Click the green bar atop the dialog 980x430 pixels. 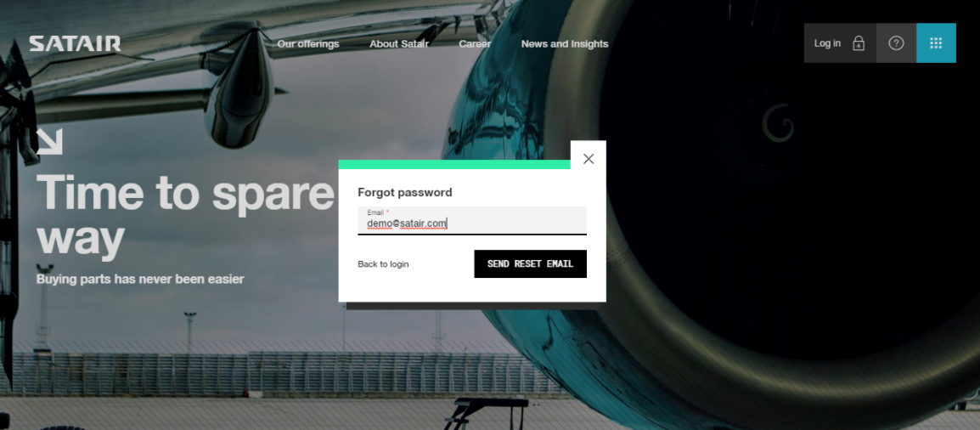454,164
